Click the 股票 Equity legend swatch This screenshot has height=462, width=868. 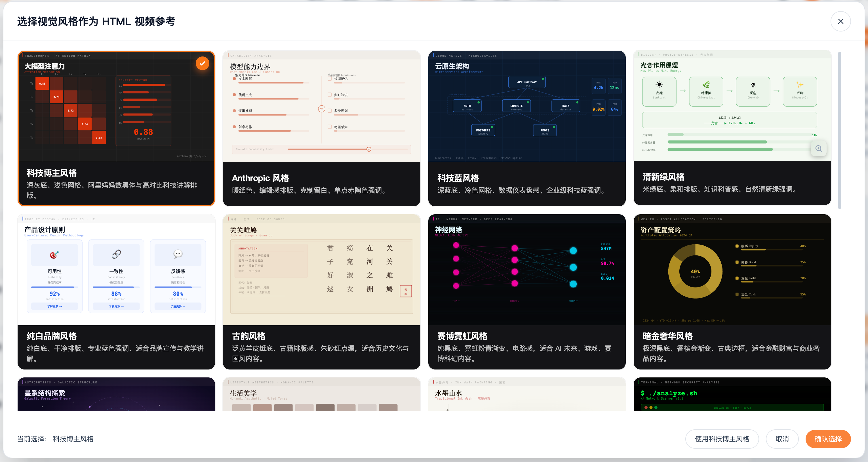click(737, 246)
